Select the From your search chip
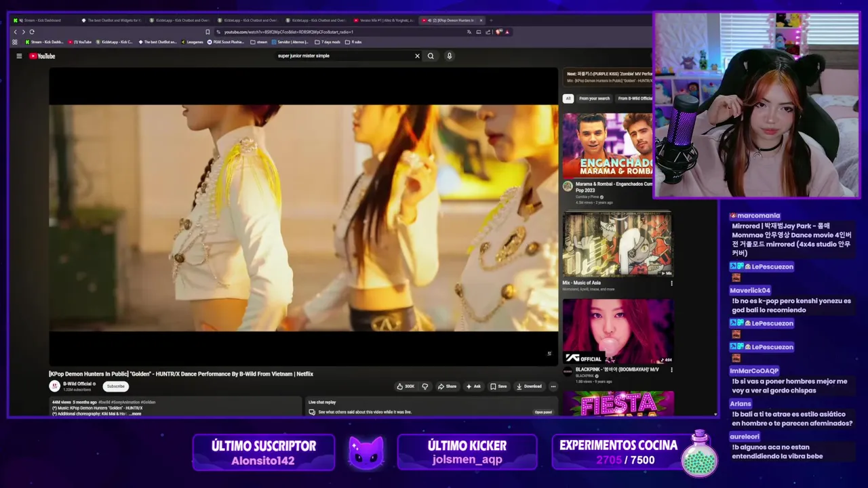 pos(594,98)
